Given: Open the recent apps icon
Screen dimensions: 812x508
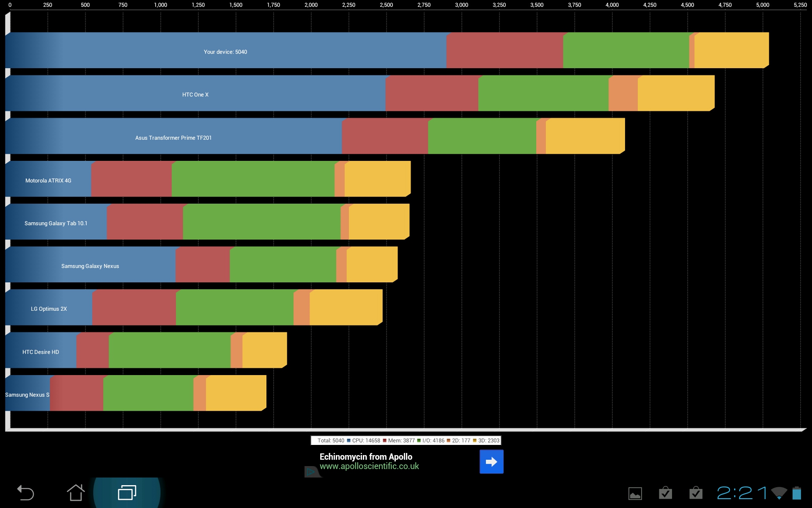Looking at the screenshot, I should click(x=127, y=493).
